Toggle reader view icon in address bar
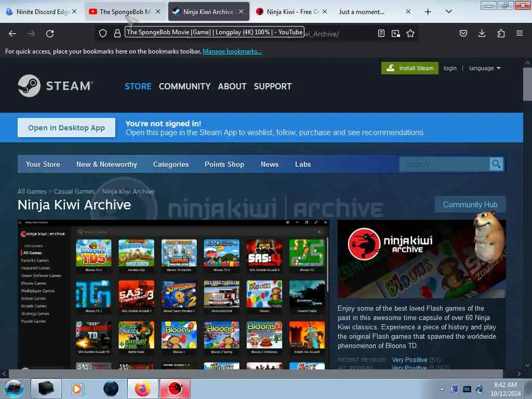The image size is (532, 399). (x=381, y=33)
